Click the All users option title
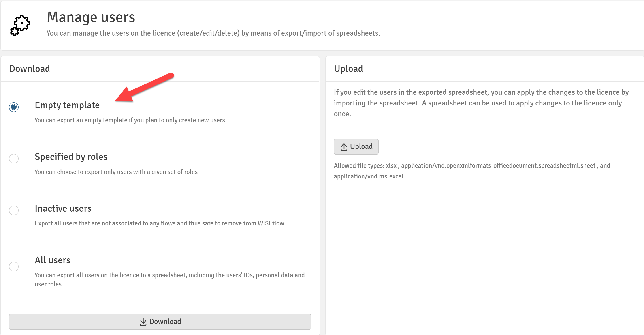This screenshot has height=335, width=644. (x=53, y=260)
